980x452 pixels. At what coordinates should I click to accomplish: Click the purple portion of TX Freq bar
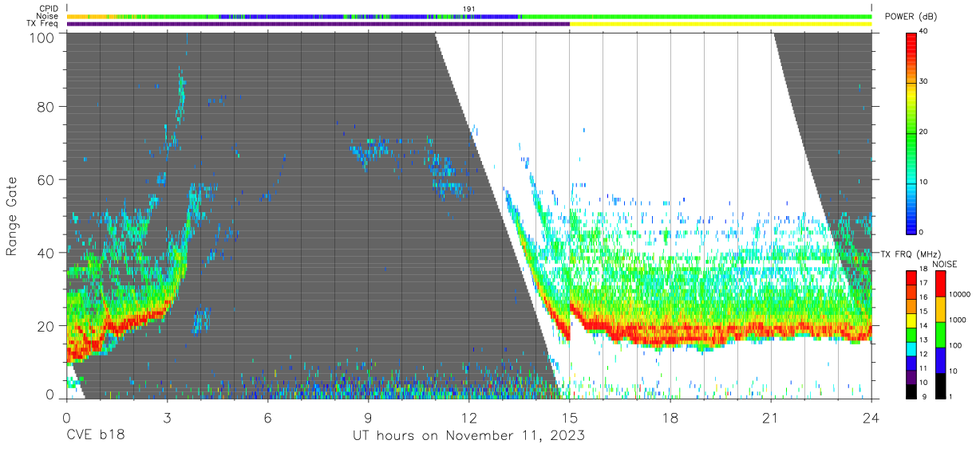pos(318,24)
